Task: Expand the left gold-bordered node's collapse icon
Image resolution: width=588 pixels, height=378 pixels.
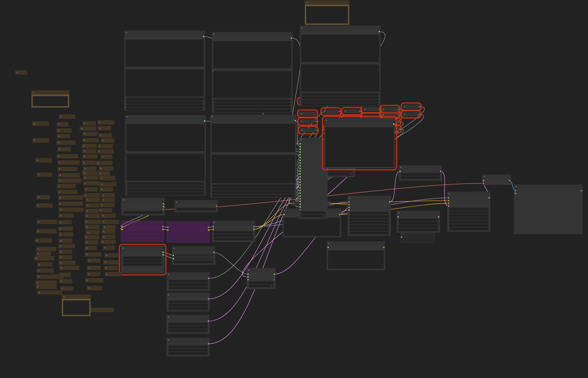Action: [x=34, y=93]
